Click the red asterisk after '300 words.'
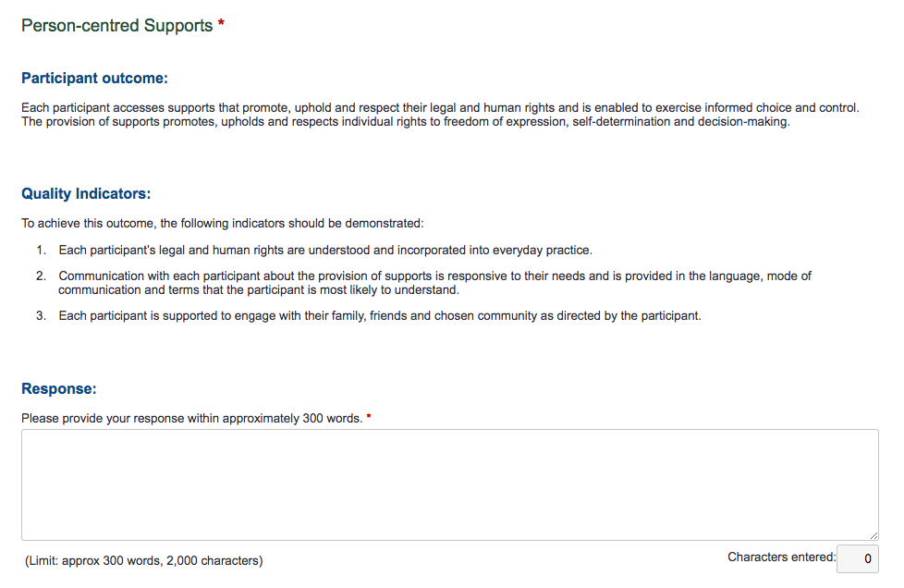 pyautogui.click(x=369, y=417)
